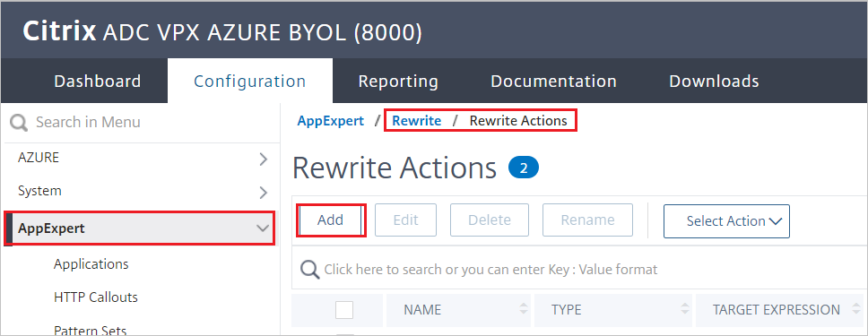Switch to the Configuration tab
The image size is (868, 336).
tap(249, 82)
